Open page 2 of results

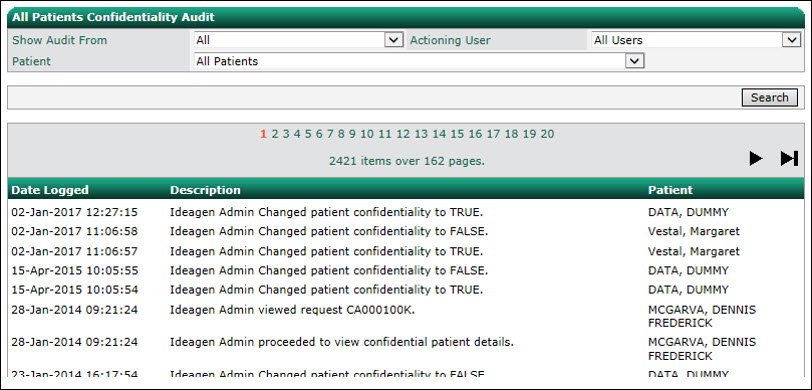click(275, 134)
